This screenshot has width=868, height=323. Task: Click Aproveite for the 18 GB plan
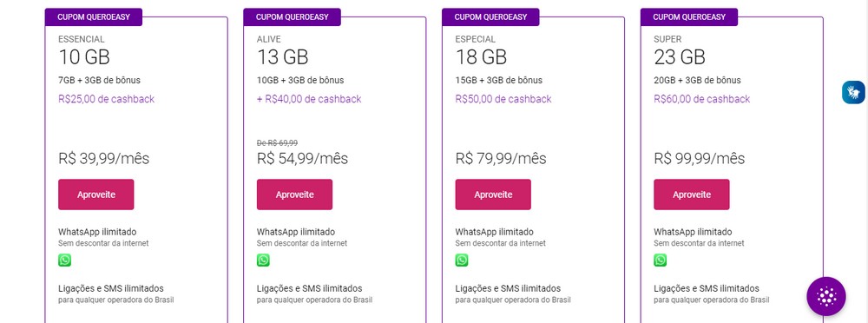493,194
